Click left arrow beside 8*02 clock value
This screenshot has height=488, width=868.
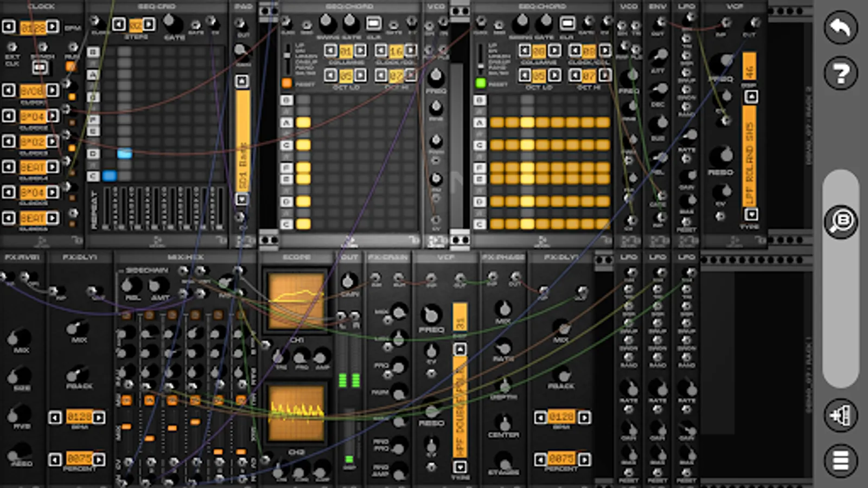(9, 142)
